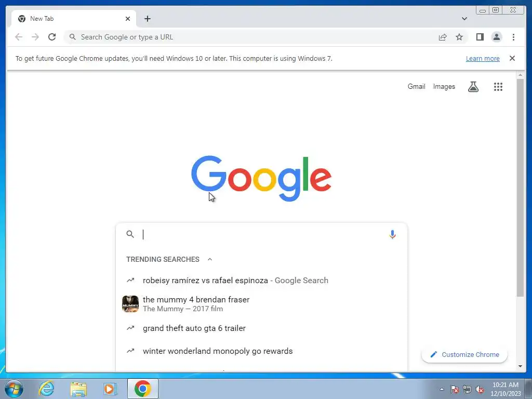Click the page scrollbar up arrow
This screenshot has height=399, width=532.
tap(520, 75)
